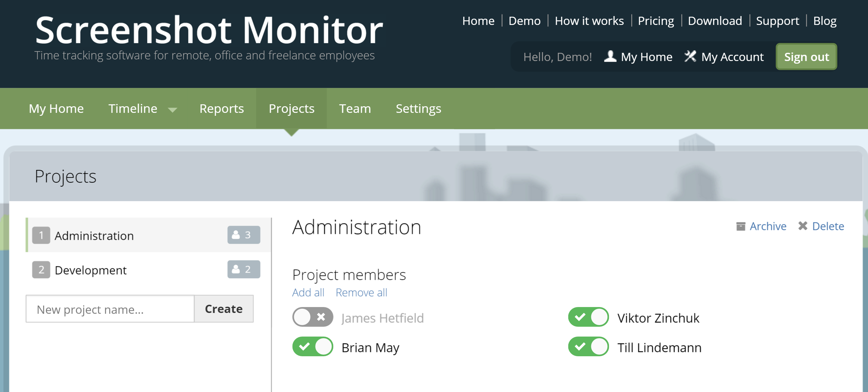Enable James Hetfield as project member

(x=312, y=317)
